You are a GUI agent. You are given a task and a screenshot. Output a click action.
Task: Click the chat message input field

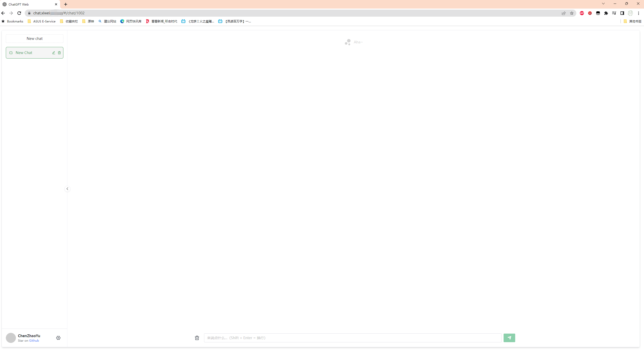pyautogui.click(x=353, y=338)
